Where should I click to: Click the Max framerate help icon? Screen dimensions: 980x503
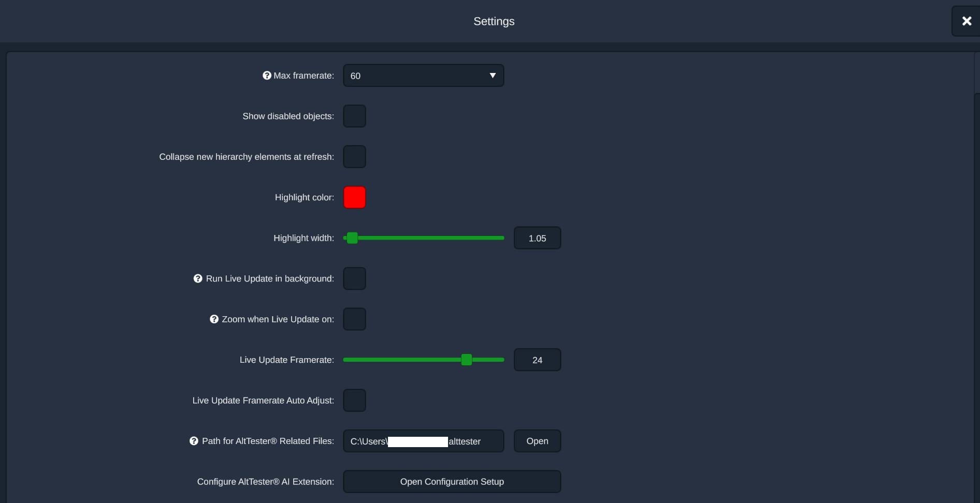pos(267,76)
